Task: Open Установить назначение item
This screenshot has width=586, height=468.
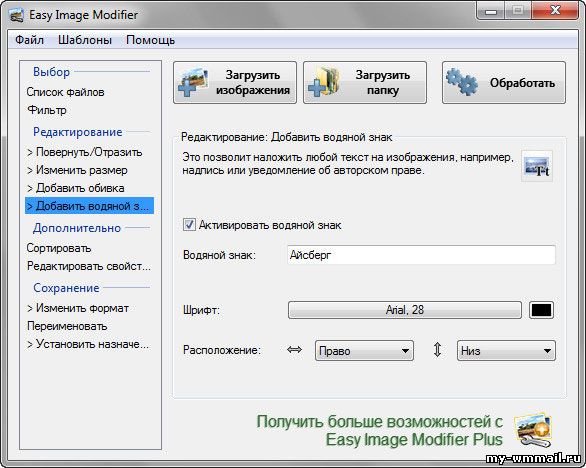Action: pyautogui.click(x=88, y=344)
